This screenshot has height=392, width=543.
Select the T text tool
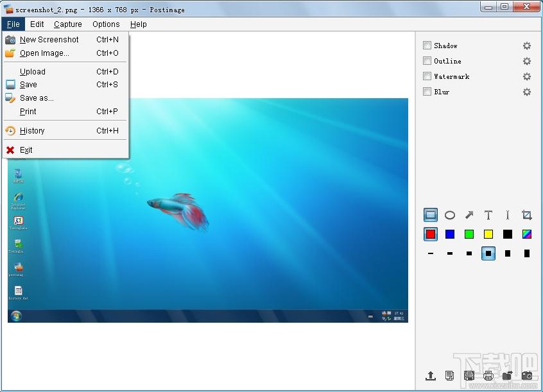pyautogui.click(x=488, y=215)
